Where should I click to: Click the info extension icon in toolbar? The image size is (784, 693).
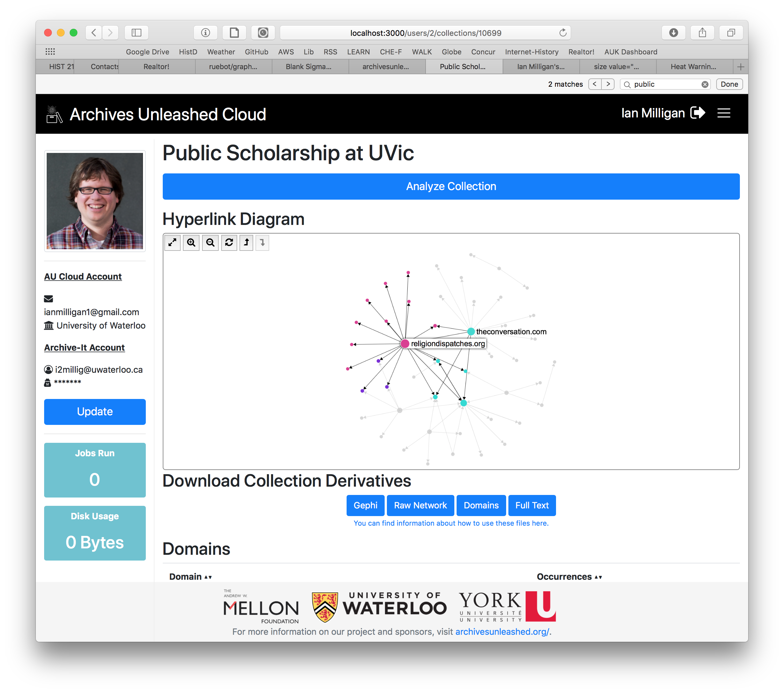(206, 33)
